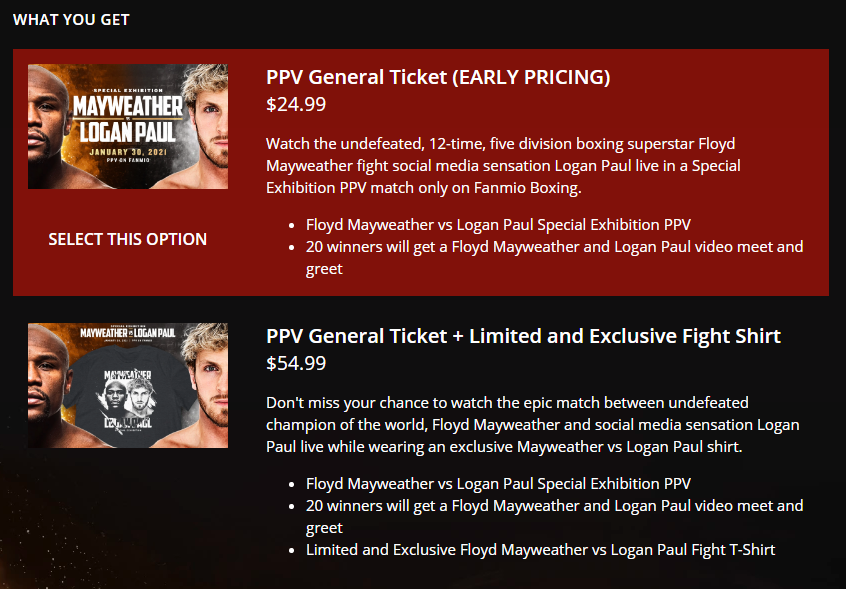Image resolution: width=846 pixels, height=589 pixels.
Task: Select the early pricing option's Special Exhibition PPV bullet
Action: pos(498,225)
